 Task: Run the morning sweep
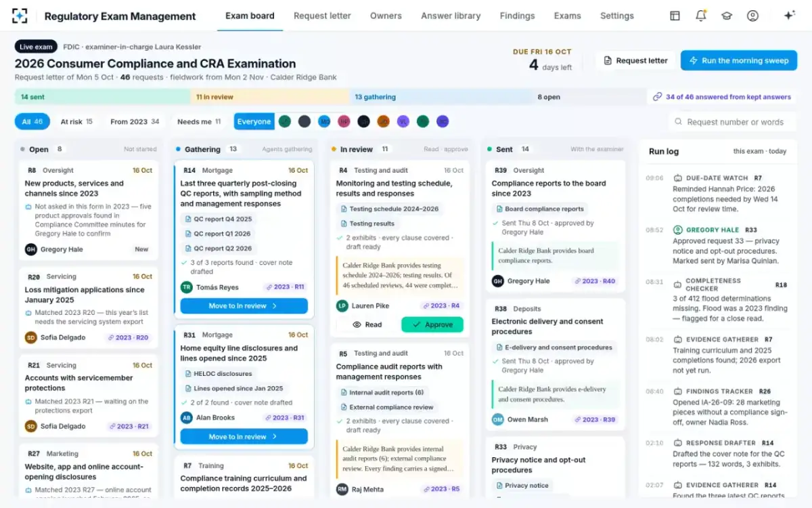739,60
